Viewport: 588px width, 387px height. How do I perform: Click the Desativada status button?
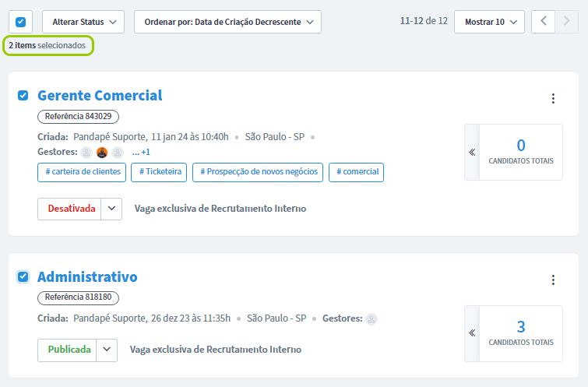(69, 209)
